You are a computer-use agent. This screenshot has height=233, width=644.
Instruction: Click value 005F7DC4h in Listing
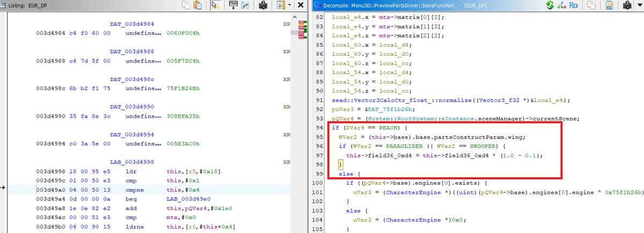(183, 61)
